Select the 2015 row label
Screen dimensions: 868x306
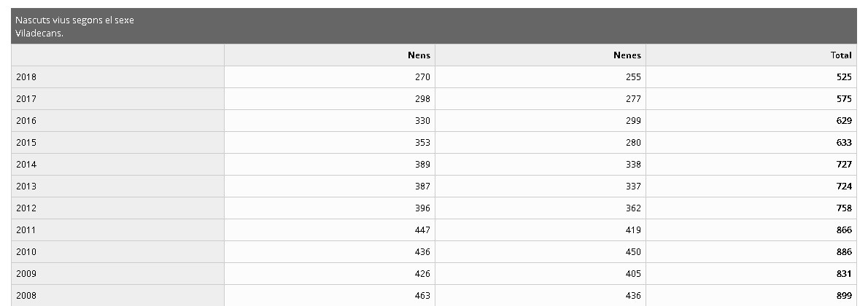coord(26,143)
